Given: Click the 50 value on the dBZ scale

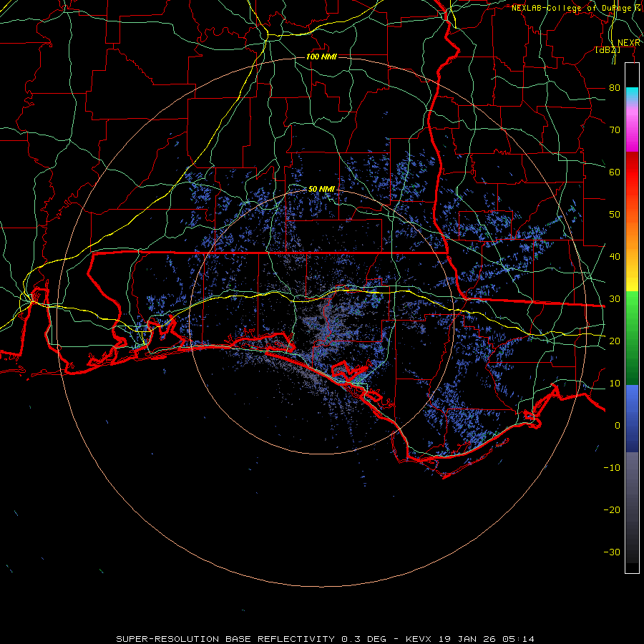Looking at the screenshot, I should click(x=615, y=215).
